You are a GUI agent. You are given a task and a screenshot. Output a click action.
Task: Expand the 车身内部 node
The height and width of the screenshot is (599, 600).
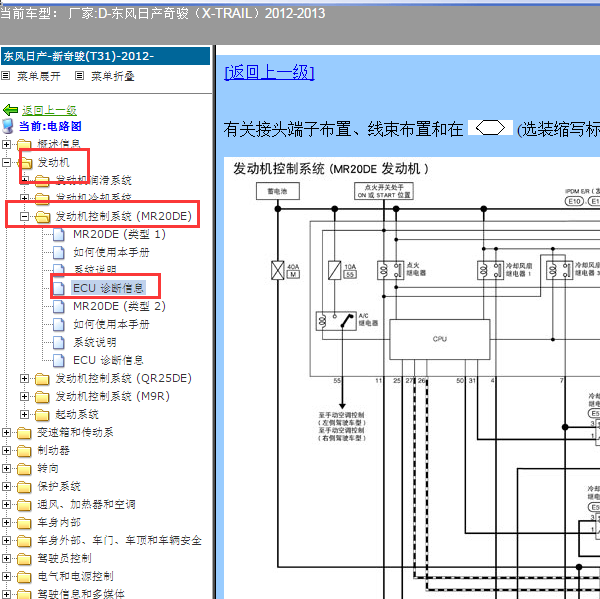[6, 522]
